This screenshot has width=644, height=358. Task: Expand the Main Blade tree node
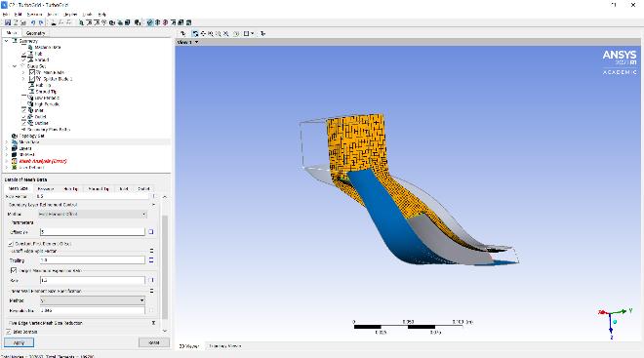coord(23,72)
